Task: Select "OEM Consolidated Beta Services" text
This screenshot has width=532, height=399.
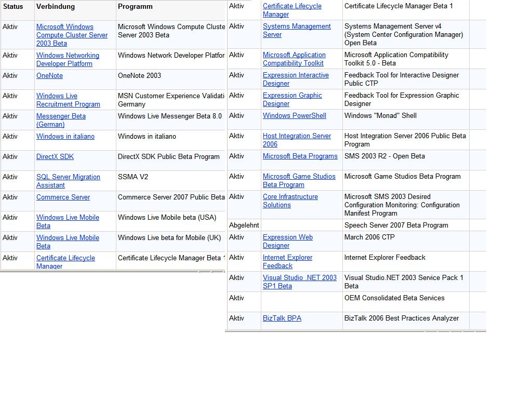Action: [394, 298]
